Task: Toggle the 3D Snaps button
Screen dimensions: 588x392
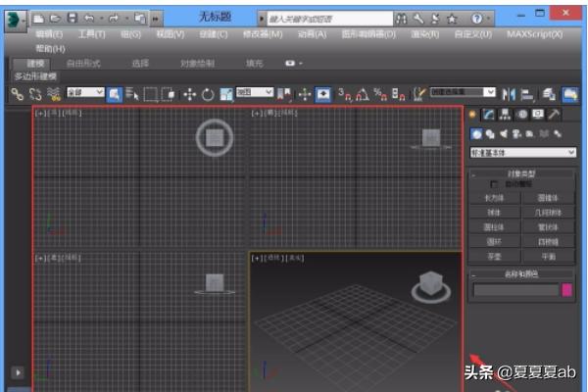Action: coord(345,94)
